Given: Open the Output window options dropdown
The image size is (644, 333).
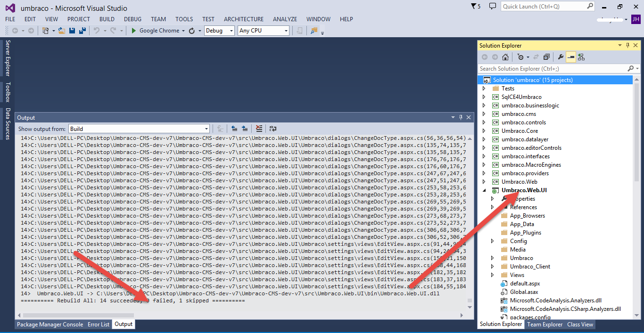Looking at the screenshot, I should [453, 117].
